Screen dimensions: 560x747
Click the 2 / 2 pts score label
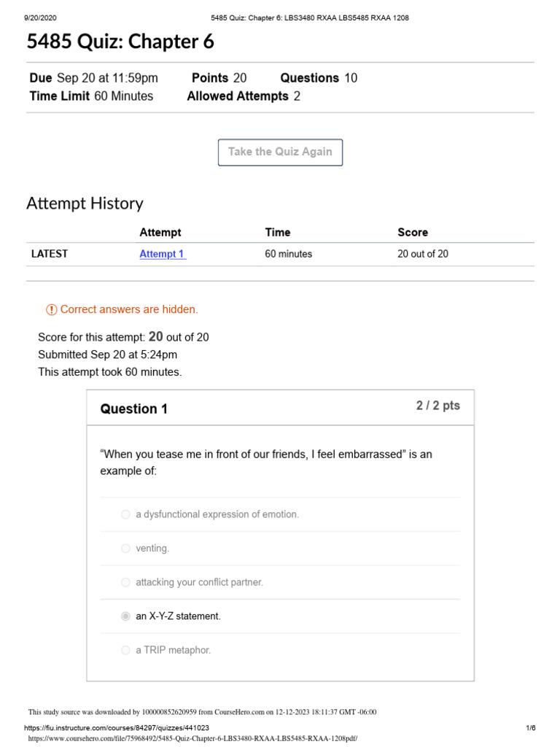(437, 406)
